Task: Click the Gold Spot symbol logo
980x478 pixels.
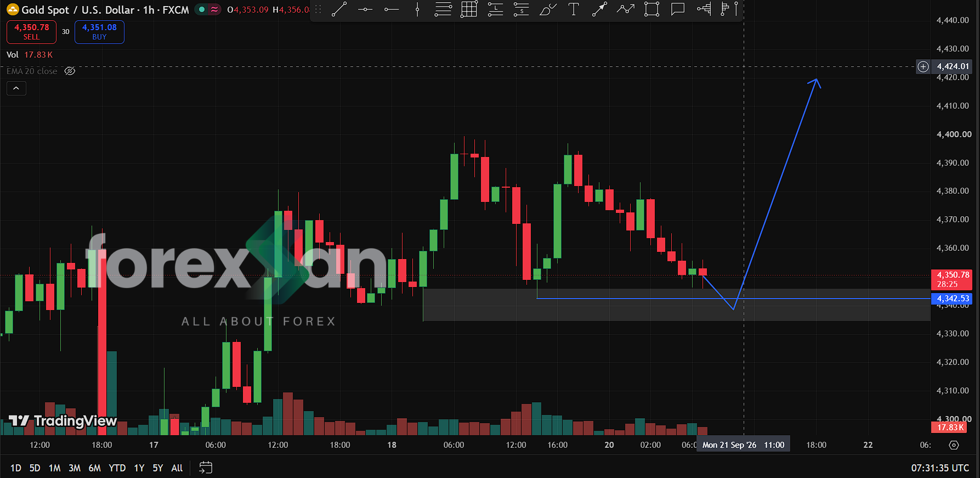Action: [x=13, y=9]
